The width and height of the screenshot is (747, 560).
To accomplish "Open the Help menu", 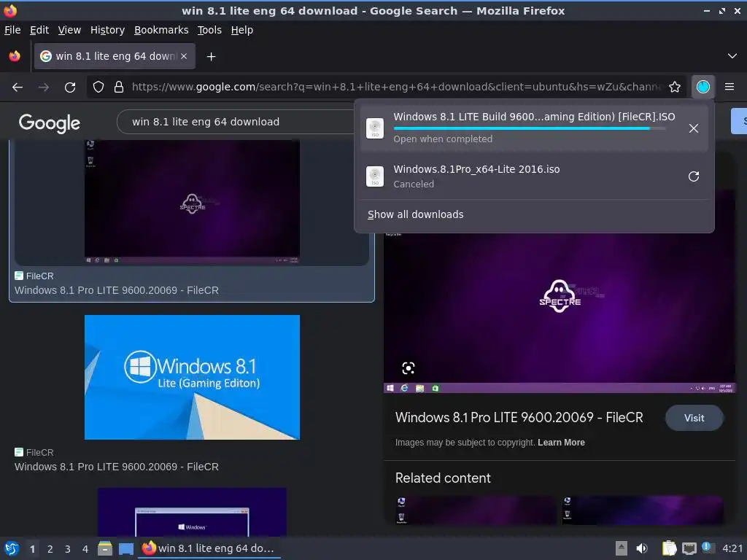I will click(x=242, y=30).
